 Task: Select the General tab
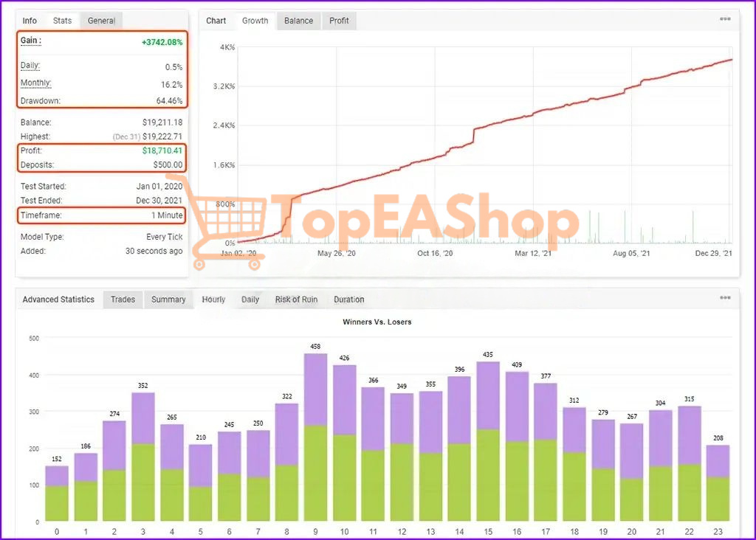click(101, 21)
